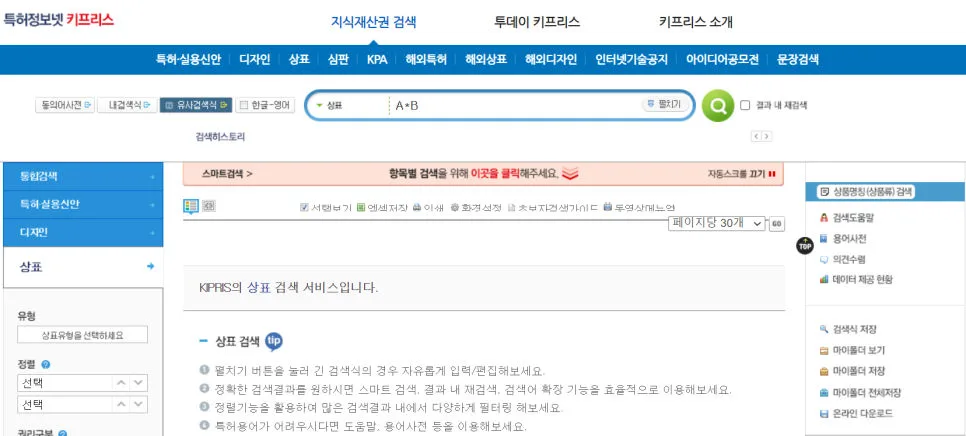Go to next search history item

pyautogui.click(x=766, y=137)
